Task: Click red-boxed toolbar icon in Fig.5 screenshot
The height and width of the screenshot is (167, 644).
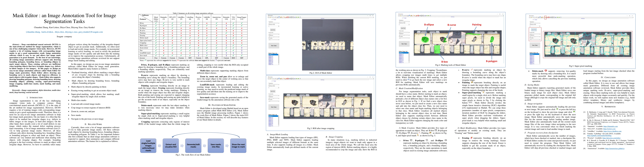Action: [545, 18]
